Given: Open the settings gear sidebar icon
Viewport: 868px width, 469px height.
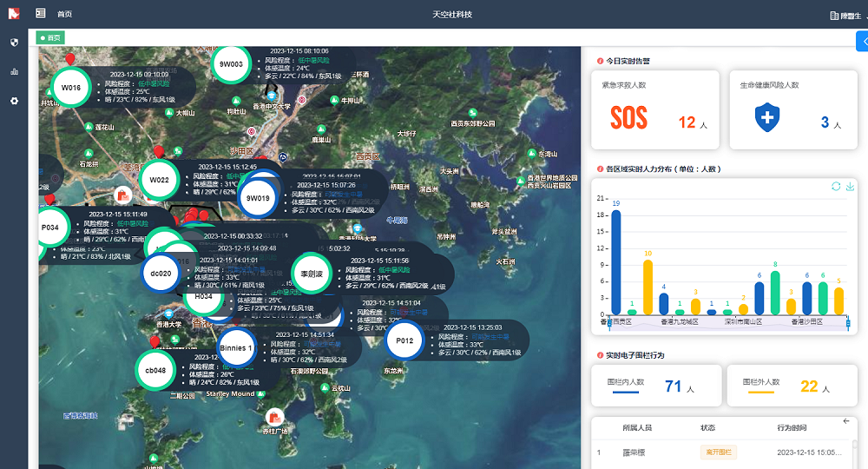Looking at the screenshot, I should pyautogui.click(x=15, y=101).
